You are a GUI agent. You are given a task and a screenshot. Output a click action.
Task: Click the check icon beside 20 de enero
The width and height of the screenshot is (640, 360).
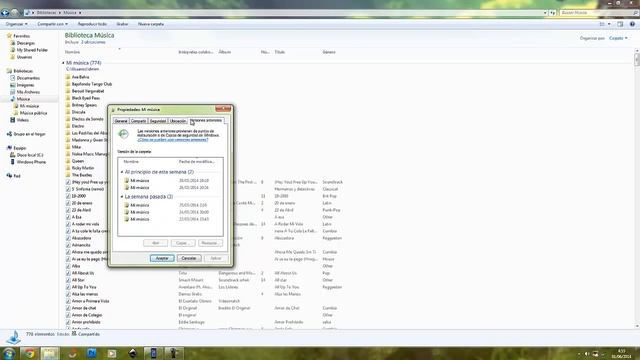point(68,203)
